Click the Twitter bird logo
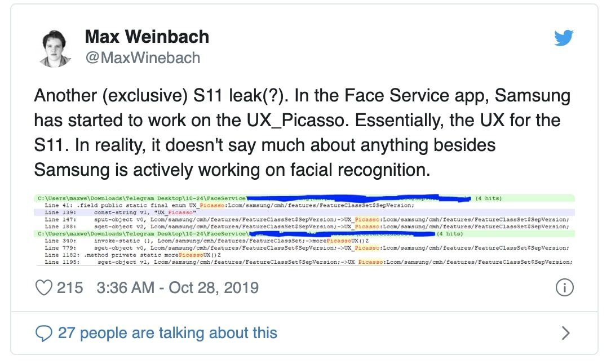This screenshot has width=611, height=364. [563, 38]
